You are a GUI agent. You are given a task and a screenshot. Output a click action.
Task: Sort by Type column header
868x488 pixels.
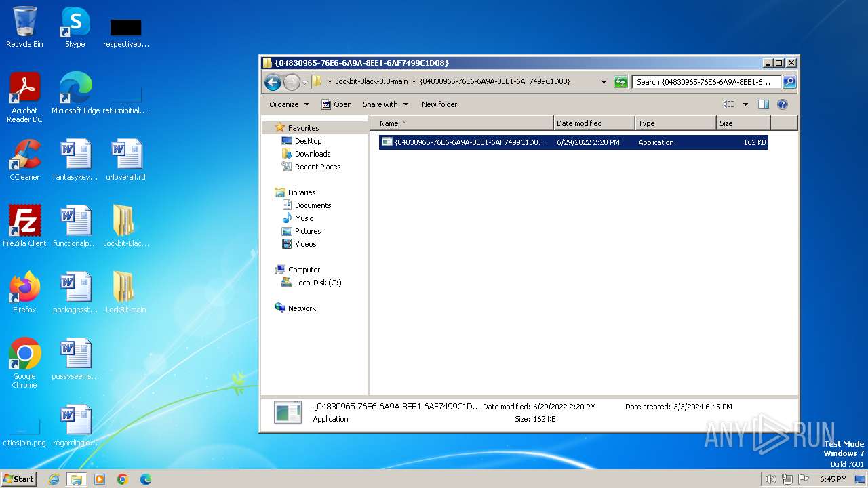[x=675, y=123]
